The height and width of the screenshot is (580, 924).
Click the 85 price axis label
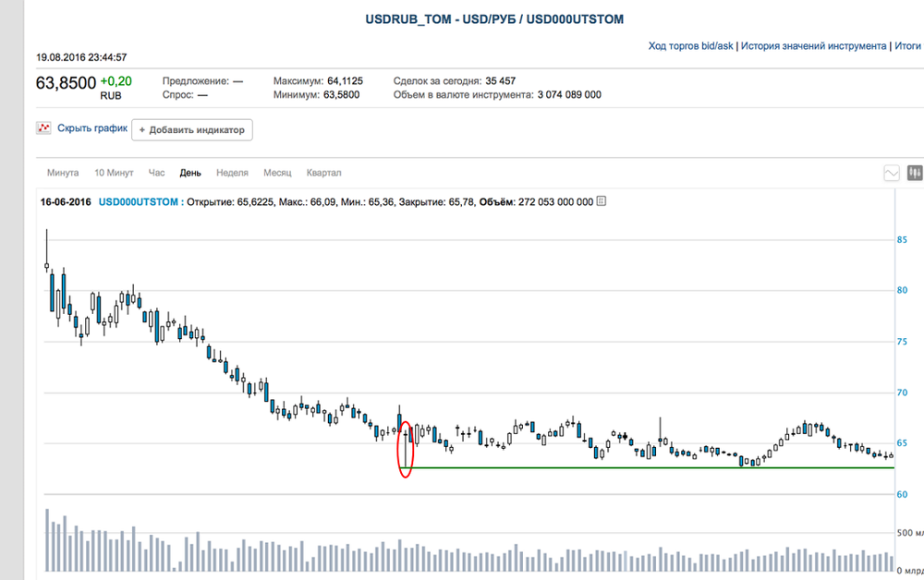(x=902, y=239)
